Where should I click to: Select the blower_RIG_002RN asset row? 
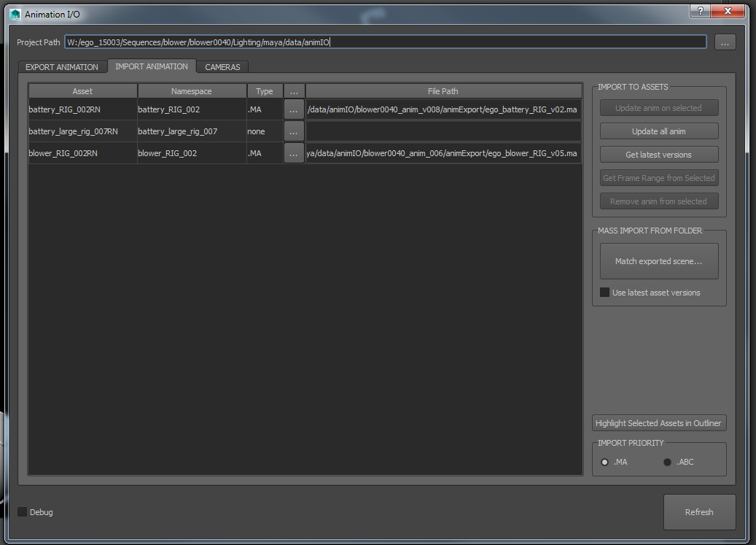(x=82, y=153)
